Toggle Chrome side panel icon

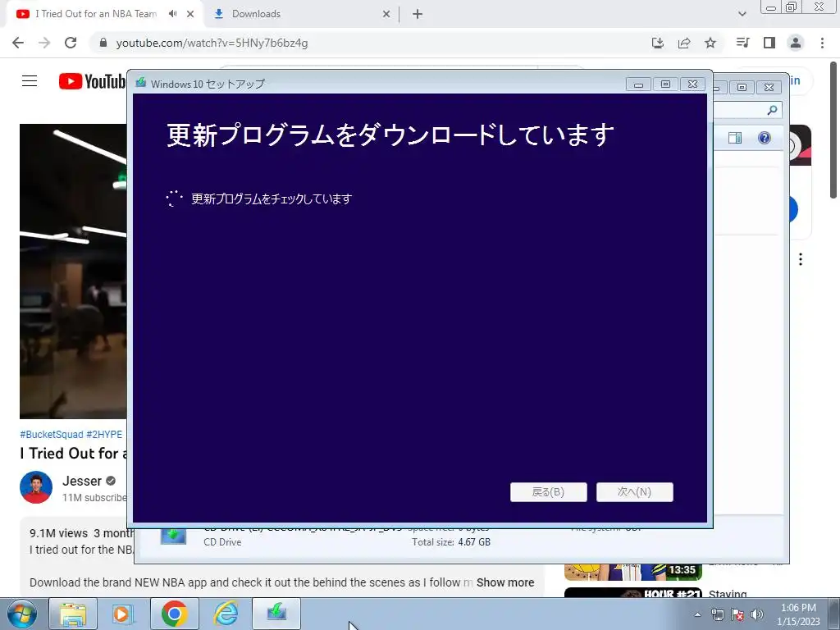[x=769, y=43]
